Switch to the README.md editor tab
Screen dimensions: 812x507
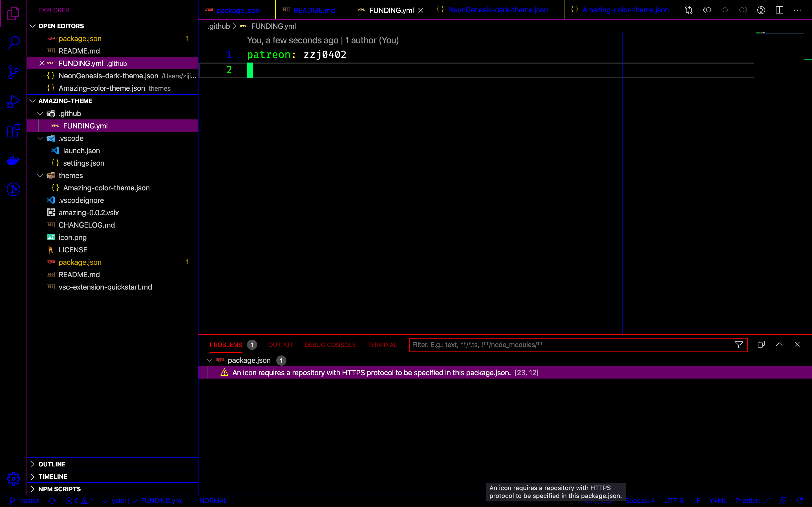[x=314, y=10]
